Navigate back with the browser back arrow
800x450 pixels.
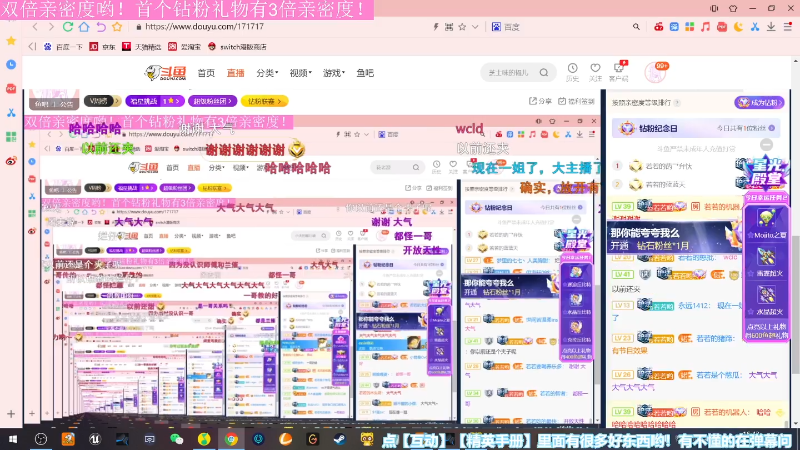[x=35, y=27]
